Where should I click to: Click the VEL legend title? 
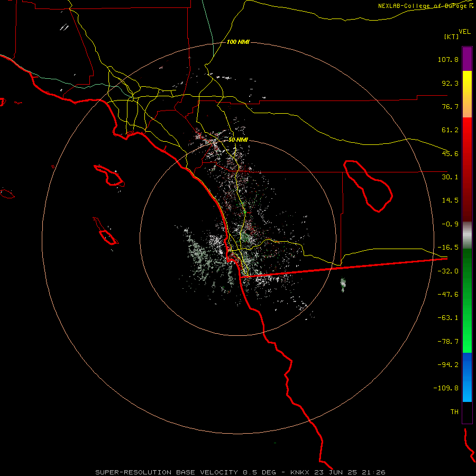(x=464, y=31)
